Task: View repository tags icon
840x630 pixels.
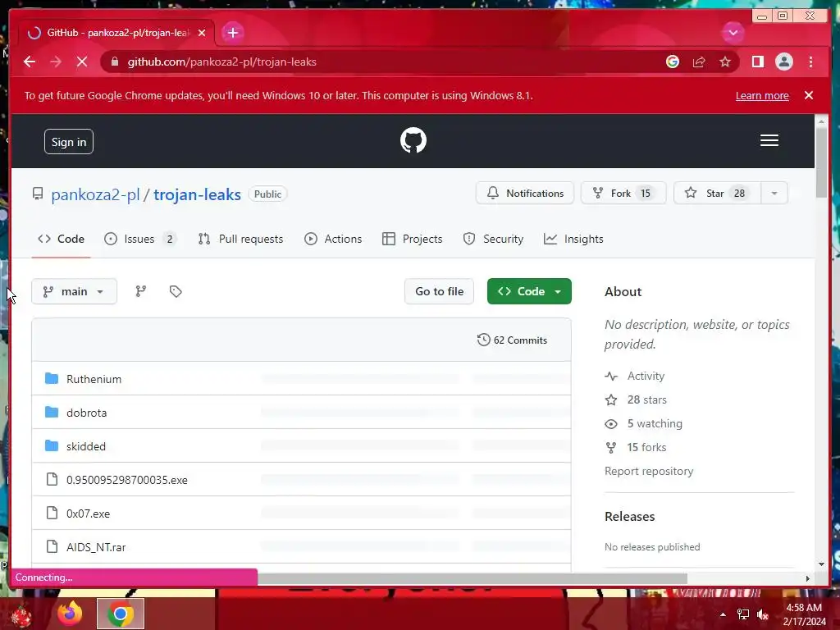Action: point(176,291)
